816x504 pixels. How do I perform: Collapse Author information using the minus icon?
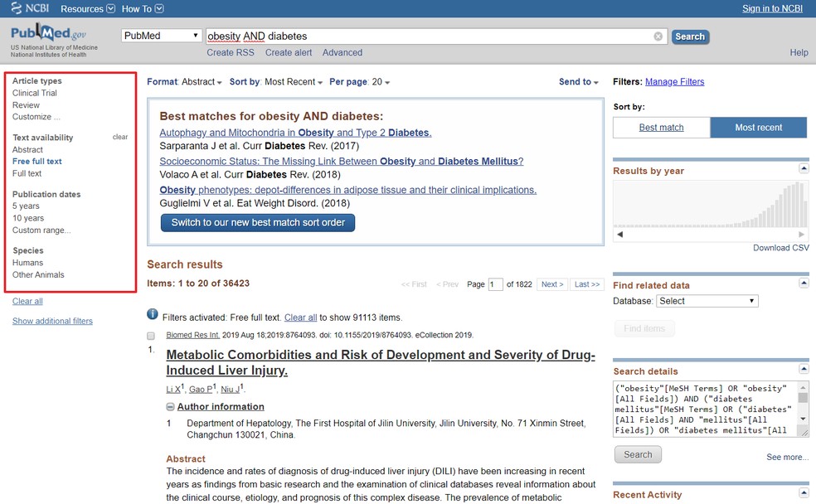169,406
